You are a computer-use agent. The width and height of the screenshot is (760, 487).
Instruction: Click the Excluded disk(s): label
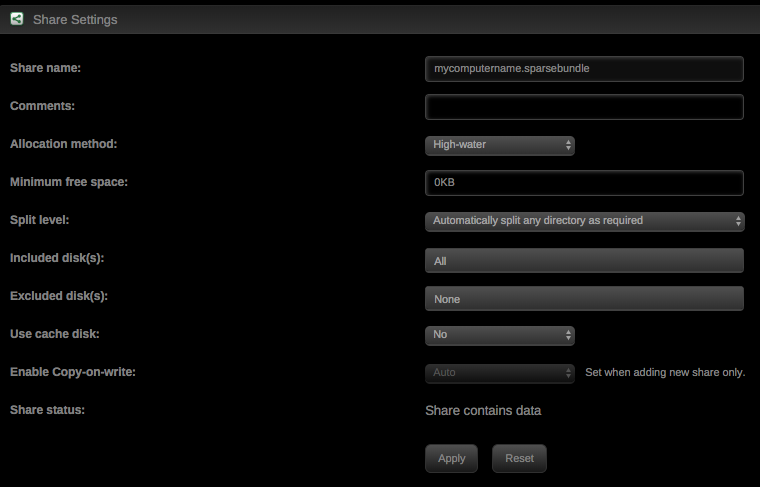tap(59, 296)
